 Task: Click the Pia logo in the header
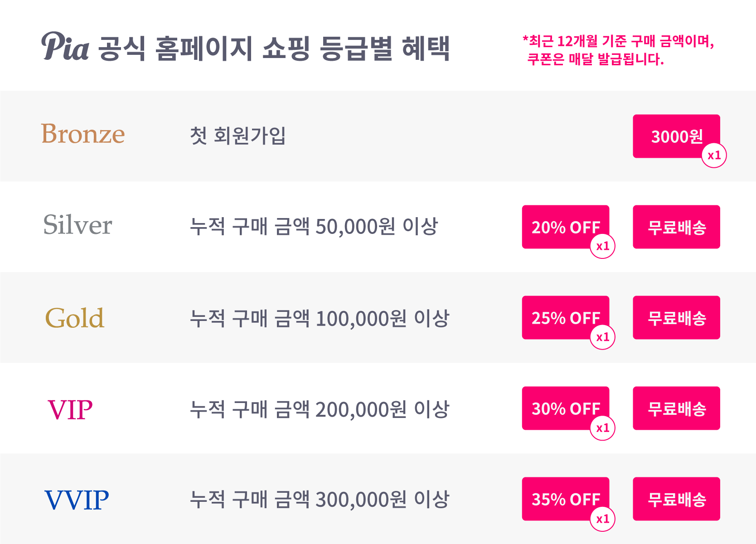coord(65,46)
